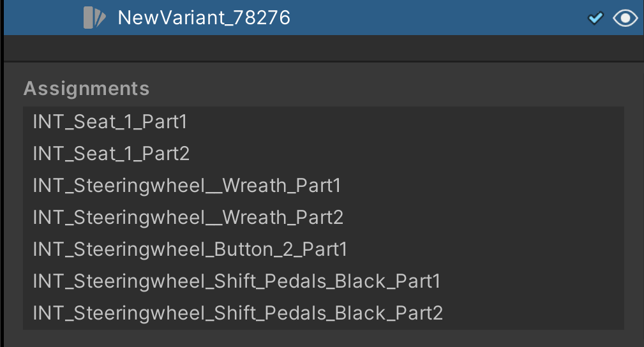Choose INT_Steeringwheel__Wreath_Part1 in the list
This screenshot has height=347, width=644.
click(x=187, y=186)
